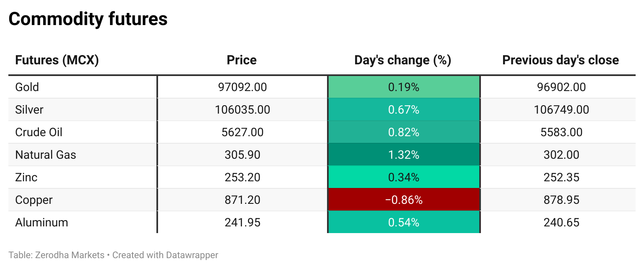Select the Silver row label
This screenshot has height=269, width=644.
click(29, 110)
